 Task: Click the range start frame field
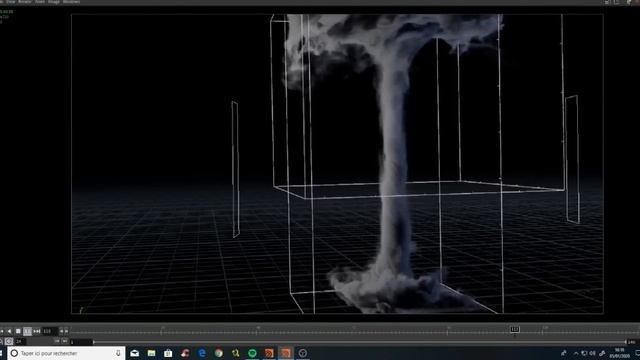pos(81,342)
